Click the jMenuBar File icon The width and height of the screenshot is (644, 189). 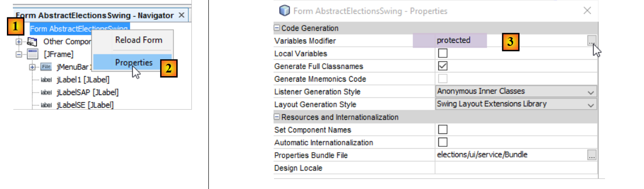(x=46, y=67)
